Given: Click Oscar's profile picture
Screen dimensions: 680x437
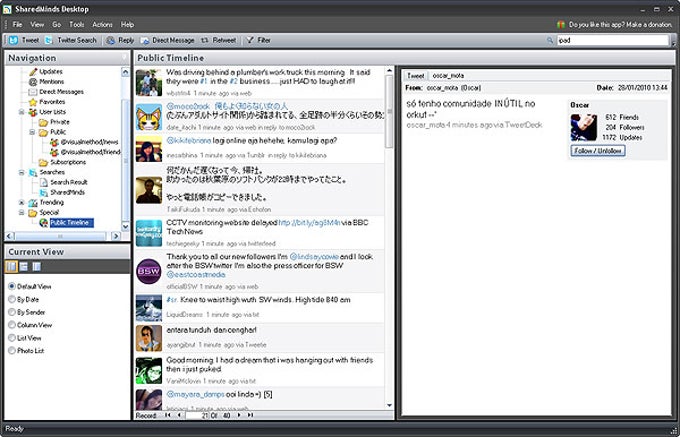Looking at the screenshot, I should pos(583,127).
